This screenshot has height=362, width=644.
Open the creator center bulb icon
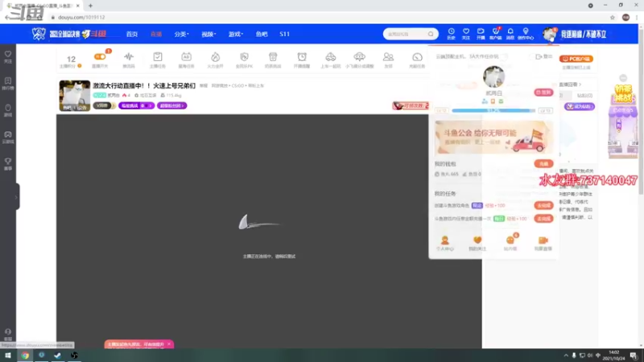526,31
